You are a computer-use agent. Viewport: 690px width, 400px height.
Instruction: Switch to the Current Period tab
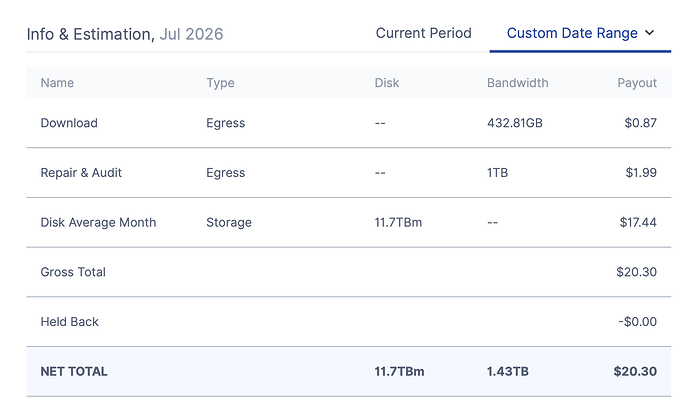pyautogui.click(x=423, y=33)
